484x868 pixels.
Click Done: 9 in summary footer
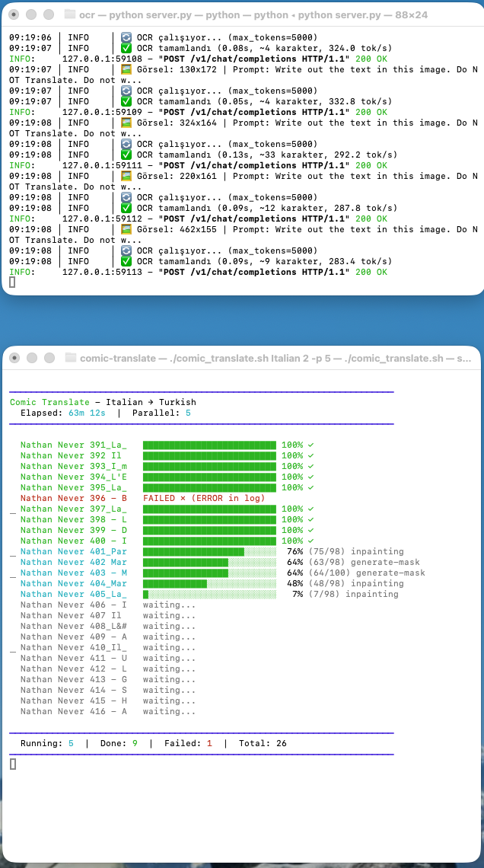(119, 743)
